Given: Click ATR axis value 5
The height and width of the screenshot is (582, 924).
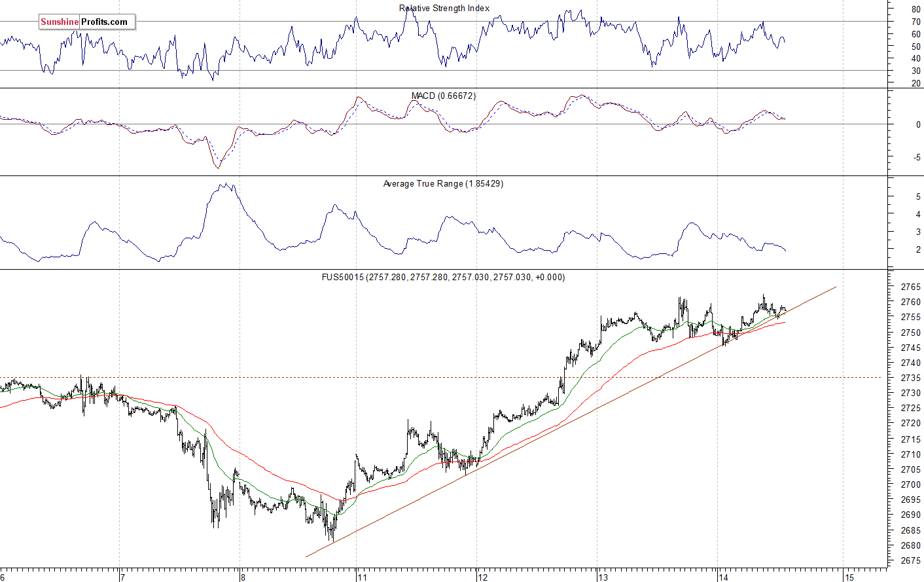Looking at the screenshot, I should pos(918,196).
